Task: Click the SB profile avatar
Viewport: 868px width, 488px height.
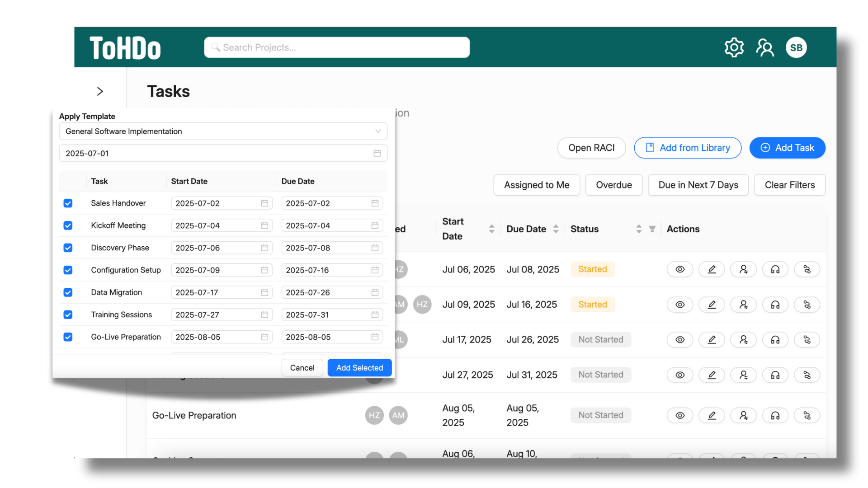Action: tap(796, 47)
